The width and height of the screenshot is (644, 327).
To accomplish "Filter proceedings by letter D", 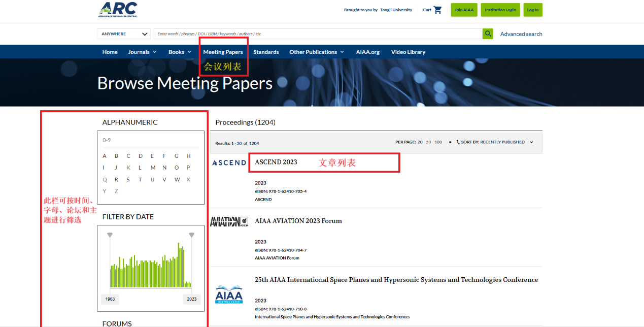I will [x=141, y=156].
